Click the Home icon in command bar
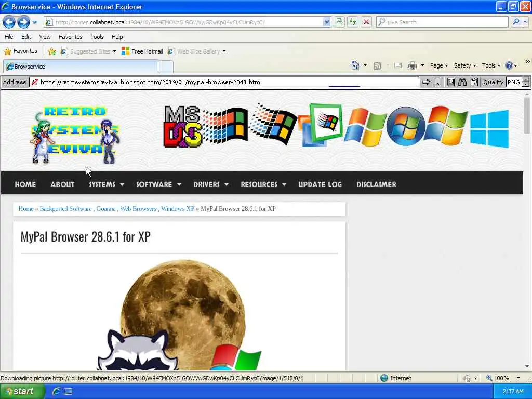The height and width of the screenshot is (399, 532). (x=355, y=65)
